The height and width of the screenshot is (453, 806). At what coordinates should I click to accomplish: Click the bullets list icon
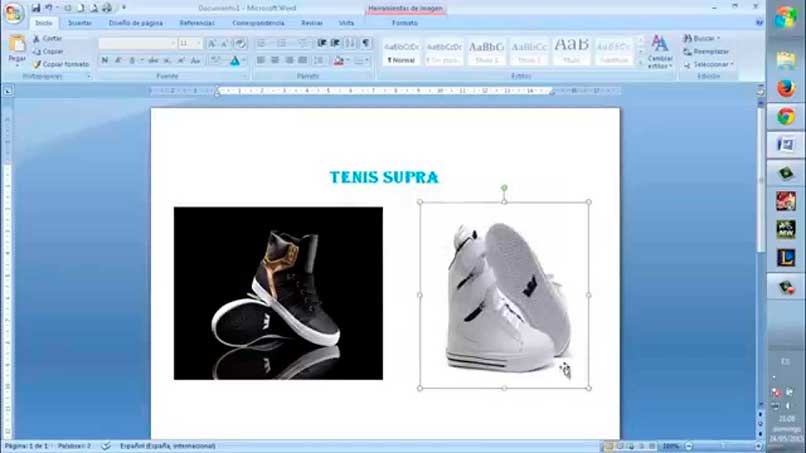tap(261, 43)
